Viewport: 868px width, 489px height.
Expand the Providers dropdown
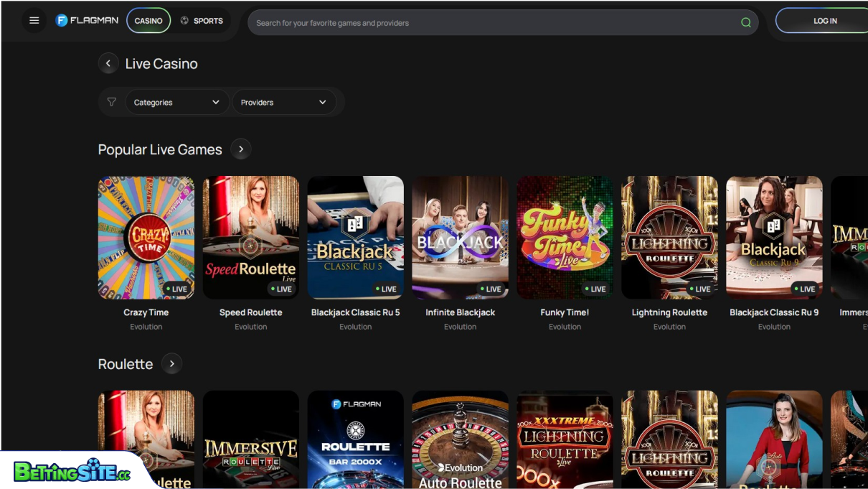283,102
